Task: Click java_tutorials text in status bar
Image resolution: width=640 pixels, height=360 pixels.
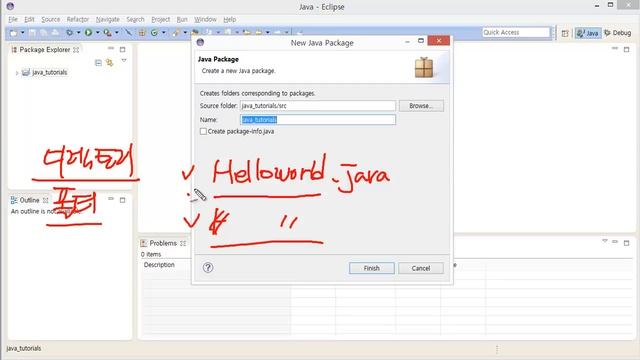Action: coord(24,348)
